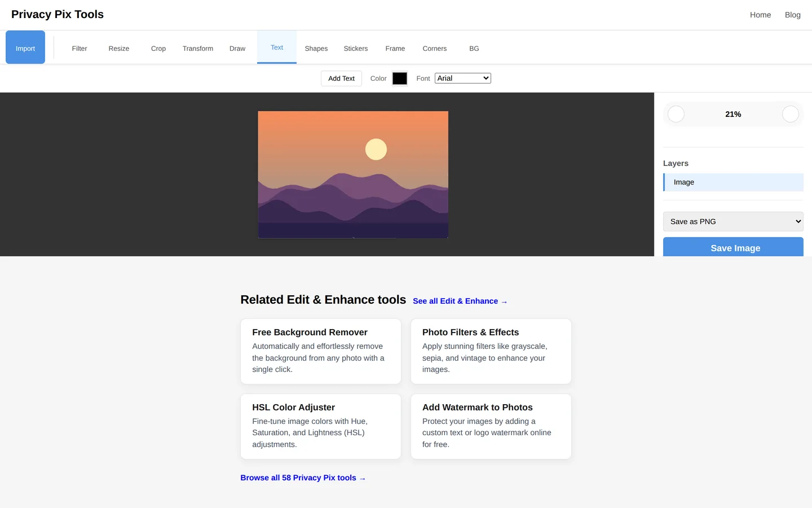This screenshot has width=812, height=508.
Task: Open the Free Background Remover card
Action: [x=321, y=352]
